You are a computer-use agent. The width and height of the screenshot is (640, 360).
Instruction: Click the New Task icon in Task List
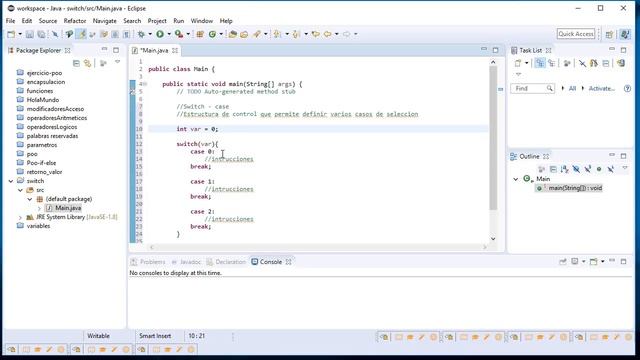(518, 63)
